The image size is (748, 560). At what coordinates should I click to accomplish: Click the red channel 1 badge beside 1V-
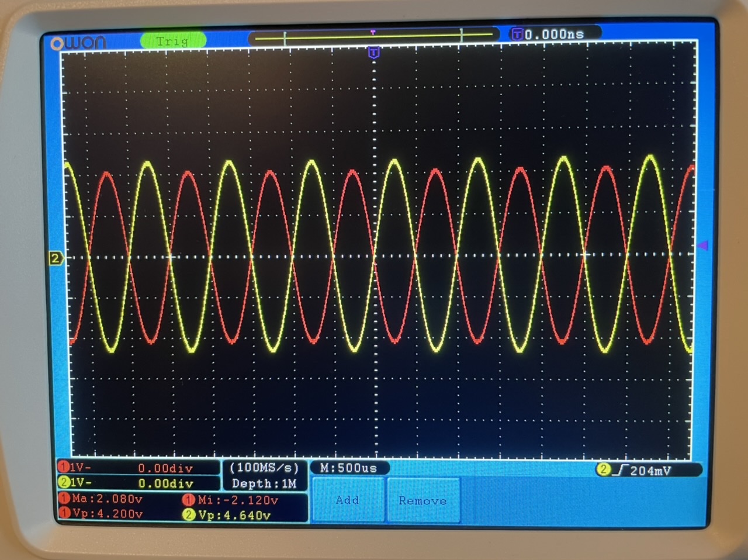tap(63, 467)
